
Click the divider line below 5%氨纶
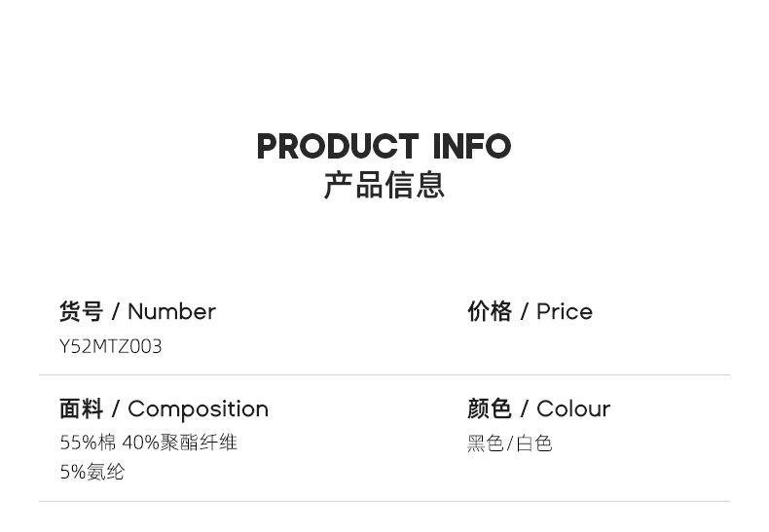pos(384,501)
